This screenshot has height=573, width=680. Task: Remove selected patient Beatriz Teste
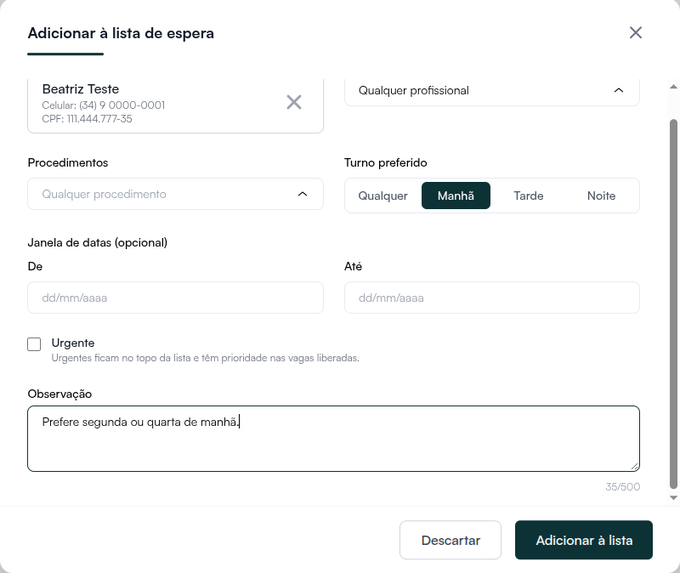[294, 102]
